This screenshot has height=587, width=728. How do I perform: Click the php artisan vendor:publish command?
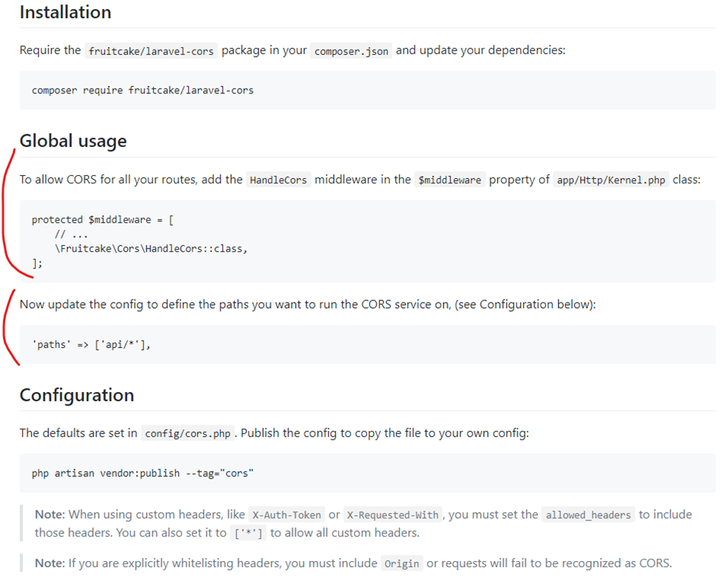142,473
